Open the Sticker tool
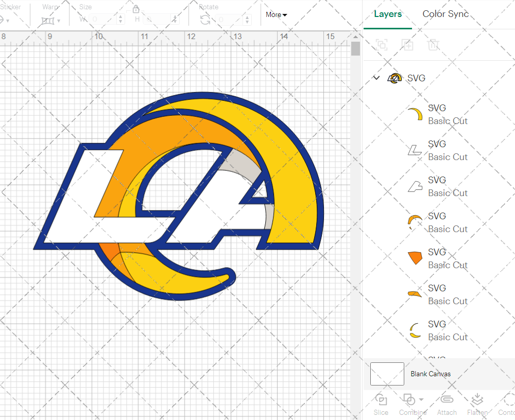Image resolution: width=515 pixels, height=420 pixels. click(x=2, y=21)
